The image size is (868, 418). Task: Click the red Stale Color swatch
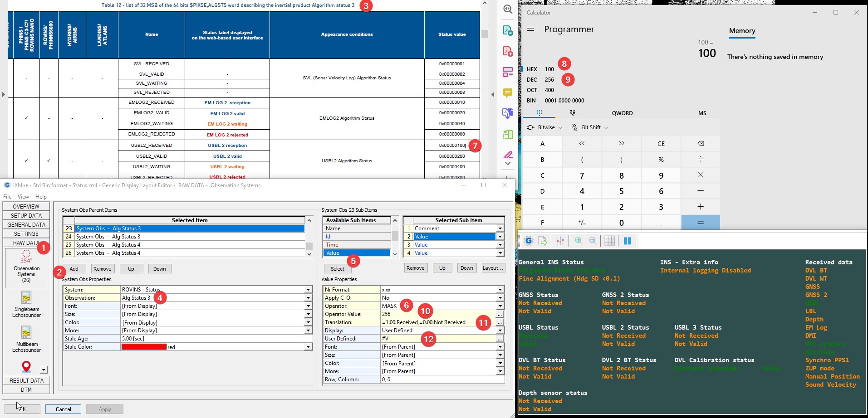coord(144,347)
